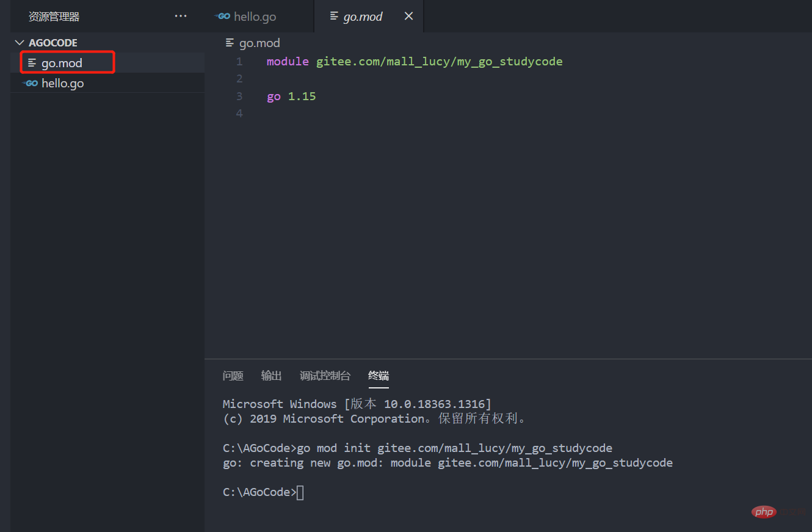Click line number 1 in the gutter

[x=239, y=62]
